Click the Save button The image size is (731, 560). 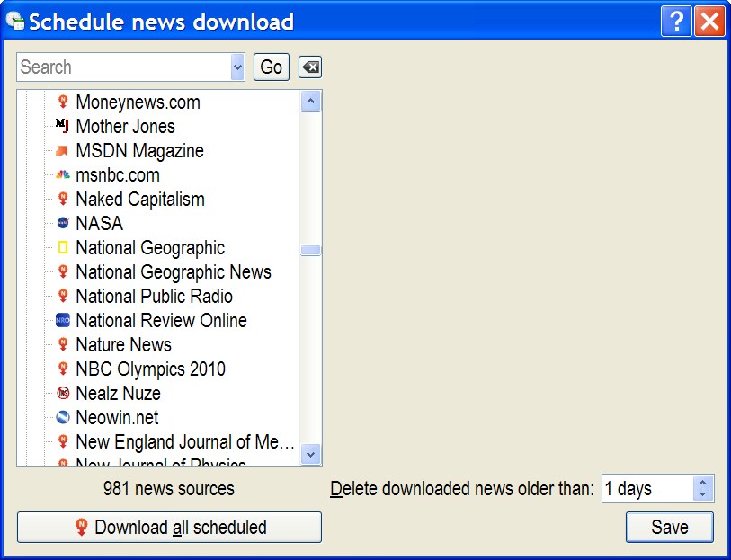pyautogui.click(x=670, y=527)
